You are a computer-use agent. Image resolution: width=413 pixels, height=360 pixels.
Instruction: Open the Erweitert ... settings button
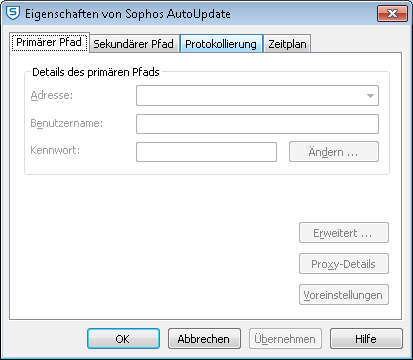coord(344,233)
